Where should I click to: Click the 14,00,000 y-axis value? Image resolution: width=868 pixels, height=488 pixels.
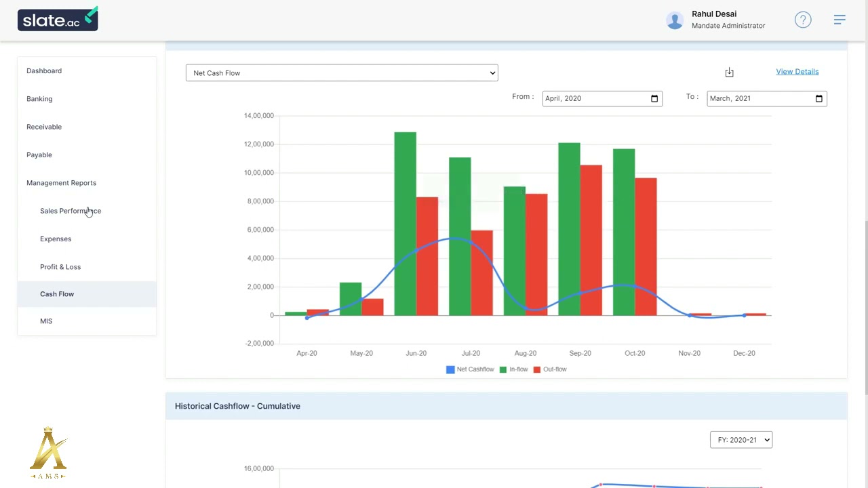pos(259,116)
